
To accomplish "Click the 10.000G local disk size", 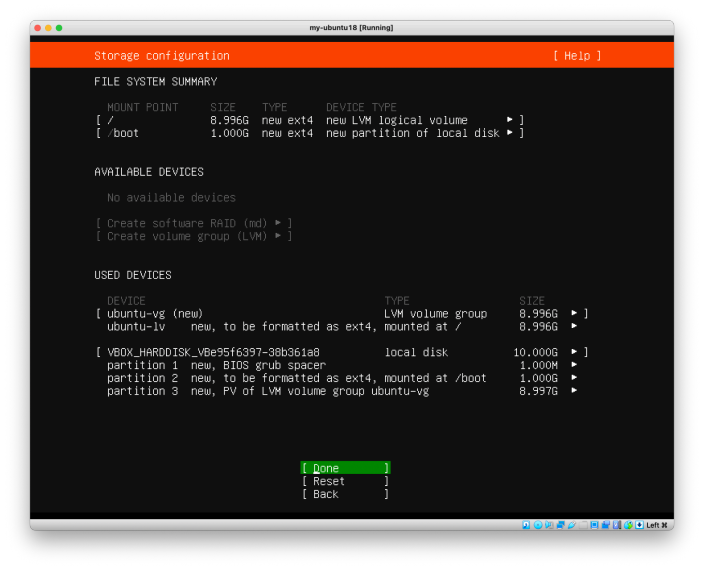I will coord(535,352).
